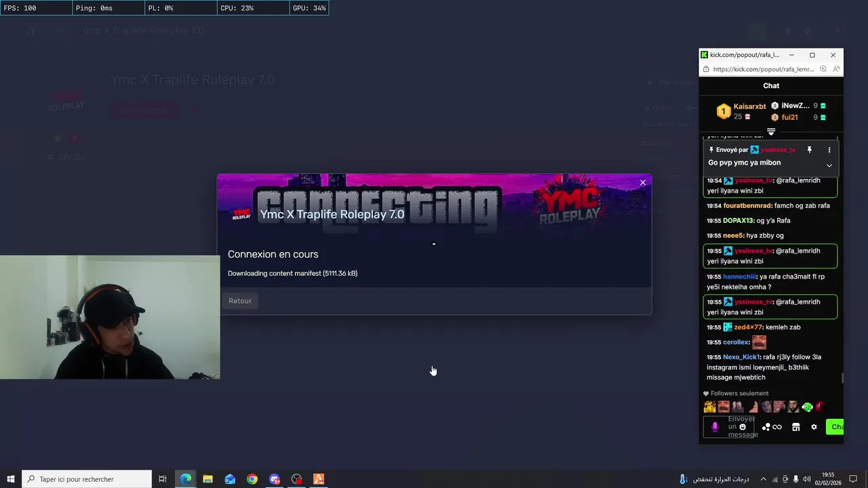Click the zoom magnifier icon in address bar

tap(823, 69)
